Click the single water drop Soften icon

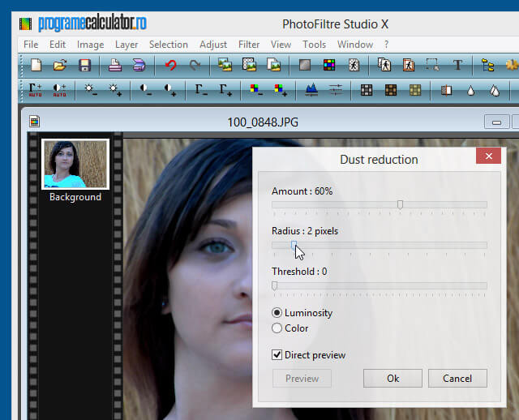coord(470,90)
